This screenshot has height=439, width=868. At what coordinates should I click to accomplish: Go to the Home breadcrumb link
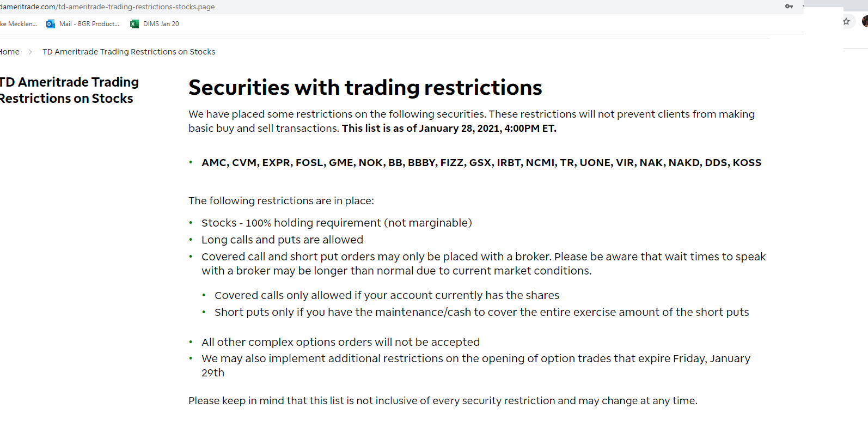point(9,52)
